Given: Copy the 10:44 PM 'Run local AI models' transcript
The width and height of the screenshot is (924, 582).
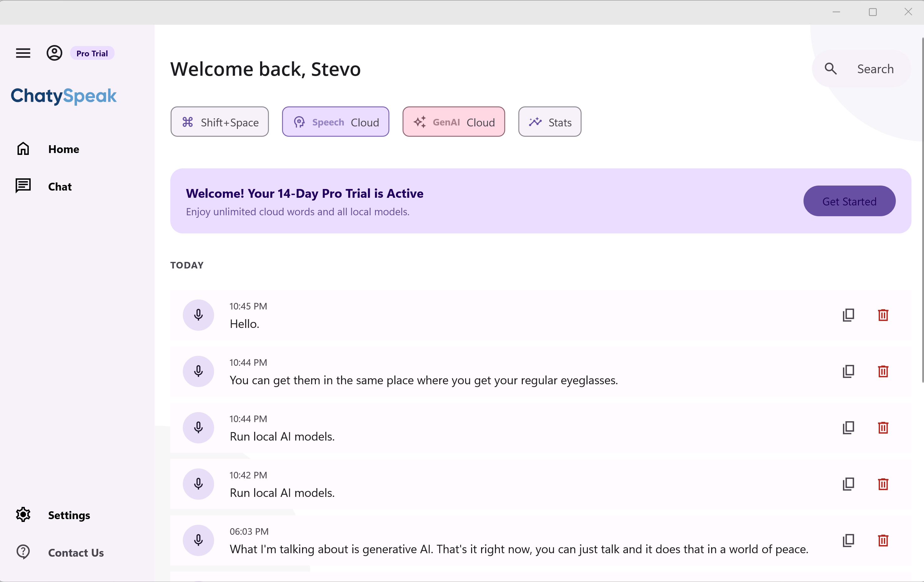Looking at the screenshot, I should (848, 427).
